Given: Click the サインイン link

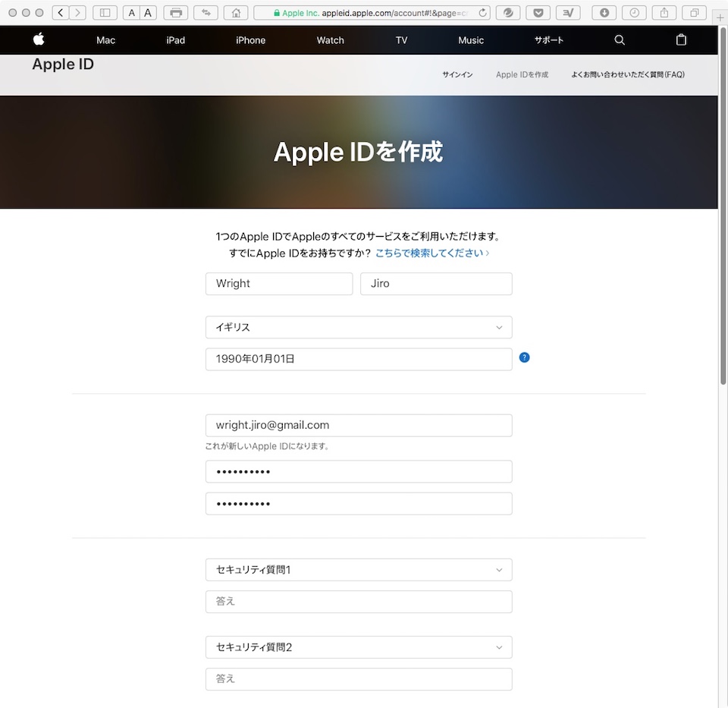Looking at the screenshot, I should (457, 74).
